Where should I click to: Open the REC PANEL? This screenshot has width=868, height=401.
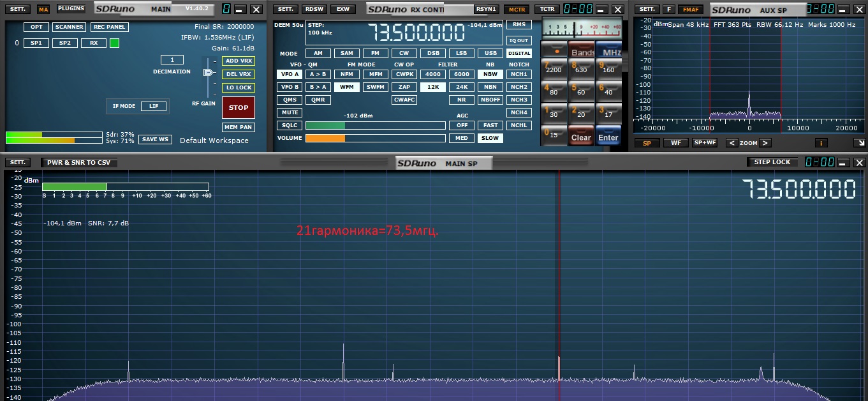pyautogui.click(x=109, y=27)
